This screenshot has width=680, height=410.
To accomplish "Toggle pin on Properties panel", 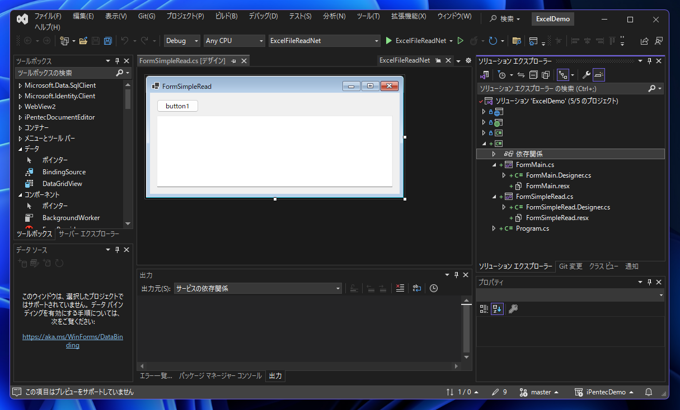I will click(x=649, y=282).
